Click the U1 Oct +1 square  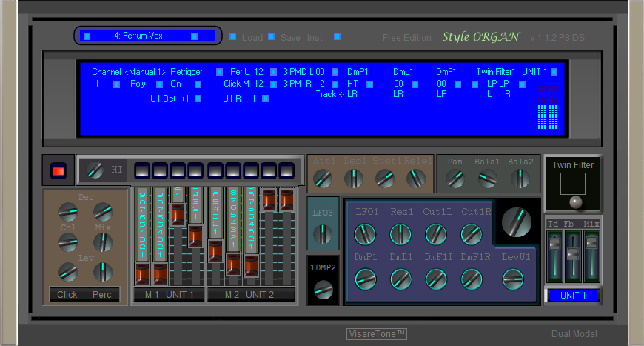(x=198, y=99)
